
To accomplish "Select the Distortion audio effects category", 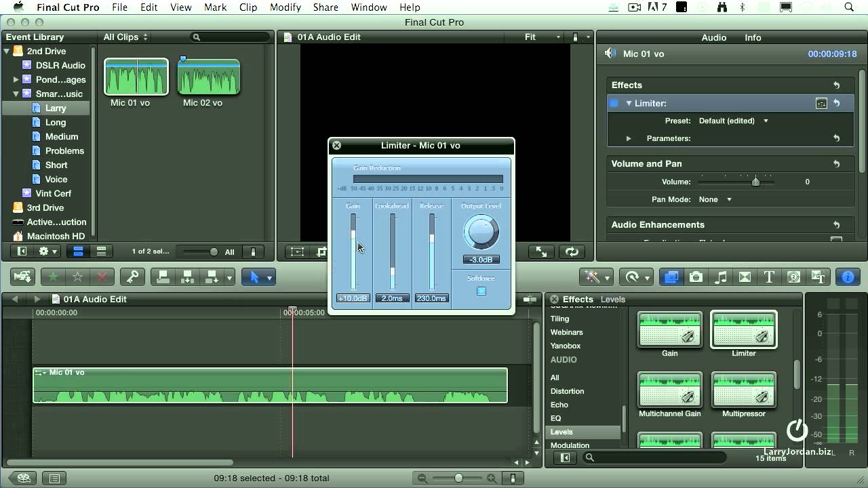I will (567, 391).
